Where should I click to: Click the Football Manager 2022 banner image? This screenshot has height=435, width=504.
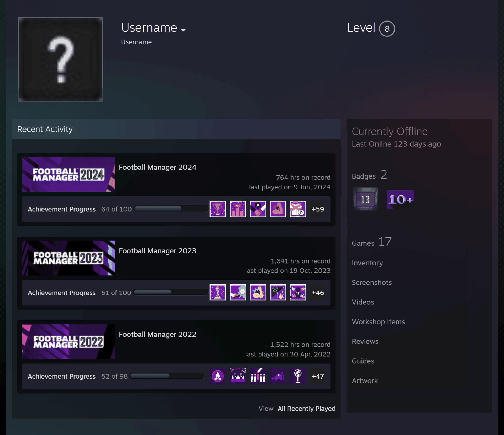click(x=69, y=342)
